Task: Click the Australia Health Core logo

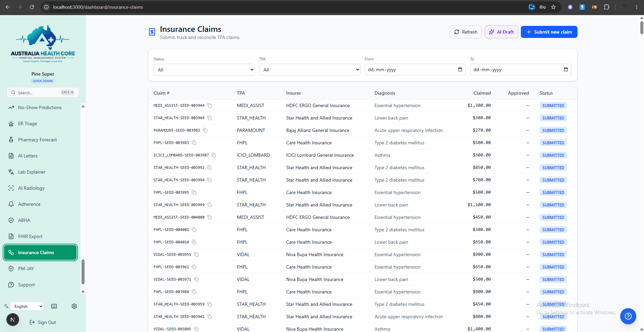Action: tap(43, 44)
